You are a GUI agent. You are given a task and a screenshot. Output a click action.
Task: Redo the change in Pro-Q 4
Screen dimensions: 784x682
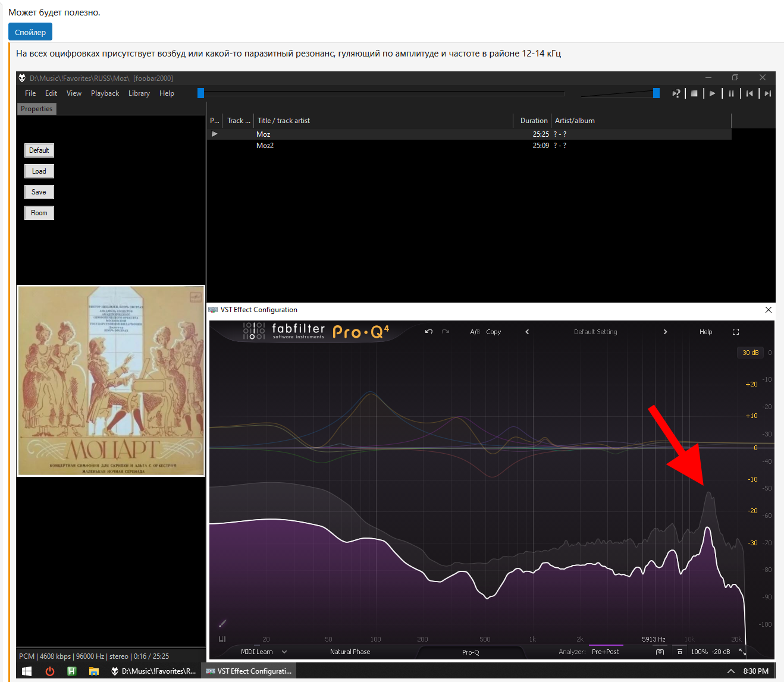click(446, 332)
